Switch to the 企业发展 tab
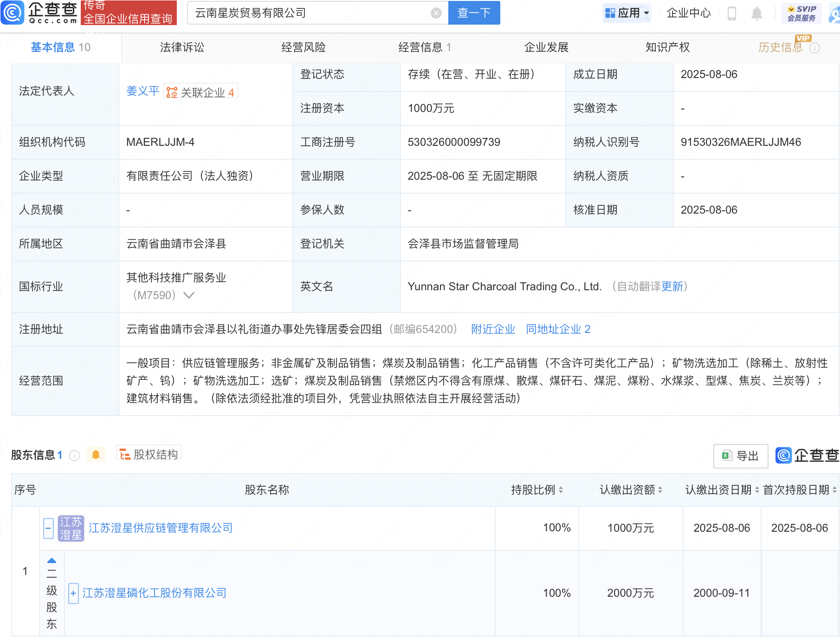This screenshot has height=639, width=840. 546,47
